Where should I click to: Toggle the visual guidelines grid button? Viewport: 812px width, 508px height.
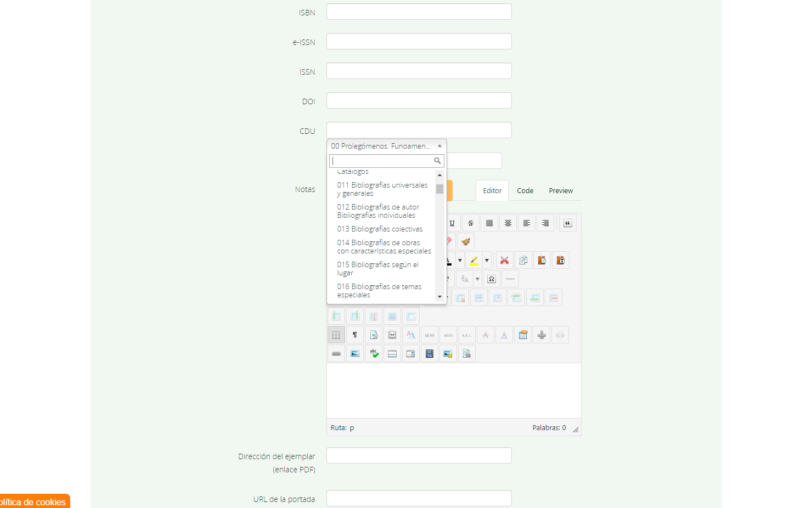[x=336, y=335]
